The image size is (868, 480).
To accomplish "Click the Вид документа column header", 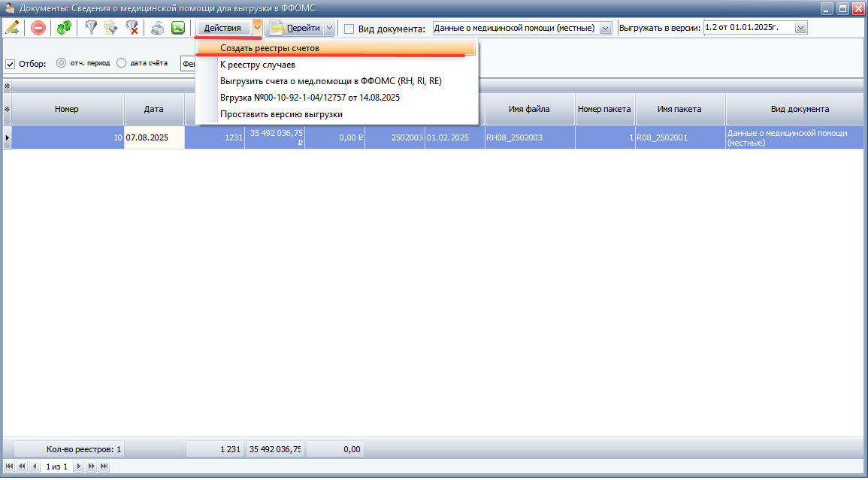I will 800,109.
